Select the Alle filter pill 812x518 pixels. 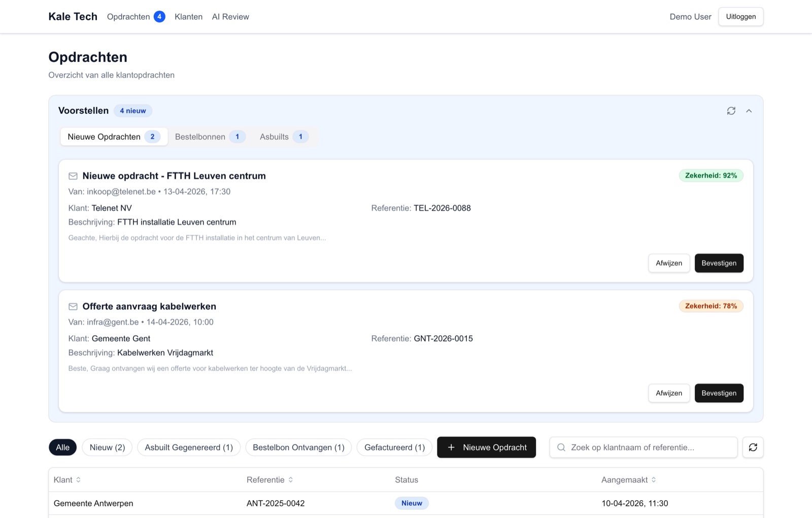62,447
